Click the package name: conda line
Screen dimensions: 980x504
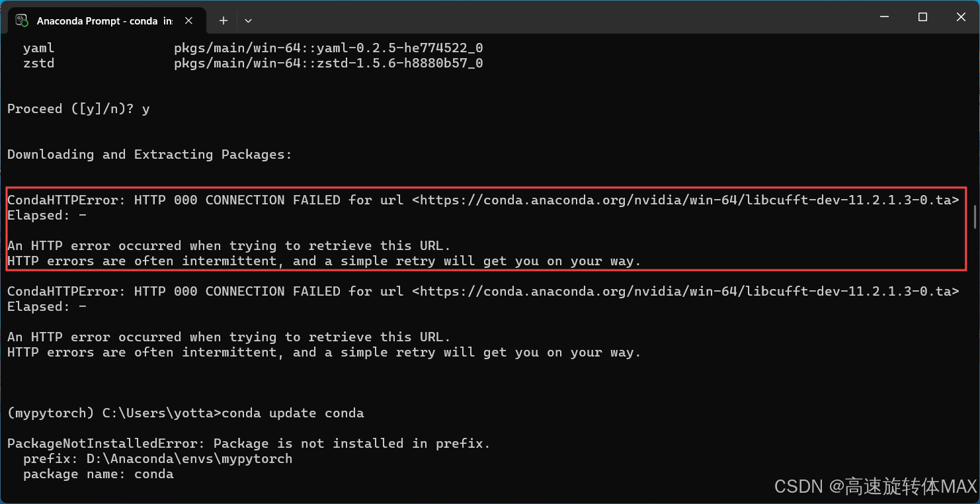[98, 474]
